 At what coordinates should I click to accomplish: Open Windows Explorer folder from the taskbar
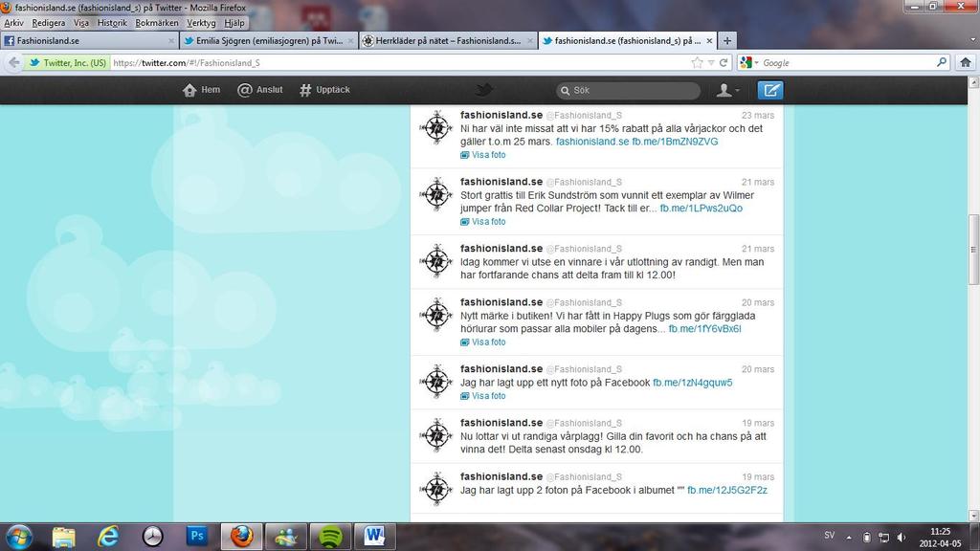63,536
